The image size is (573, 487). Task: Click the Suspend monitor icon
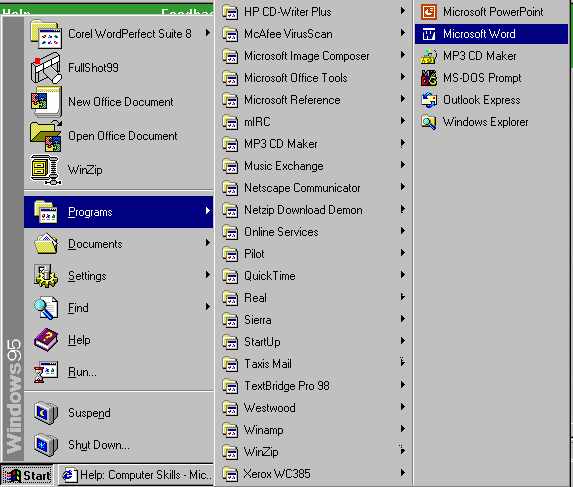(46, 413)
